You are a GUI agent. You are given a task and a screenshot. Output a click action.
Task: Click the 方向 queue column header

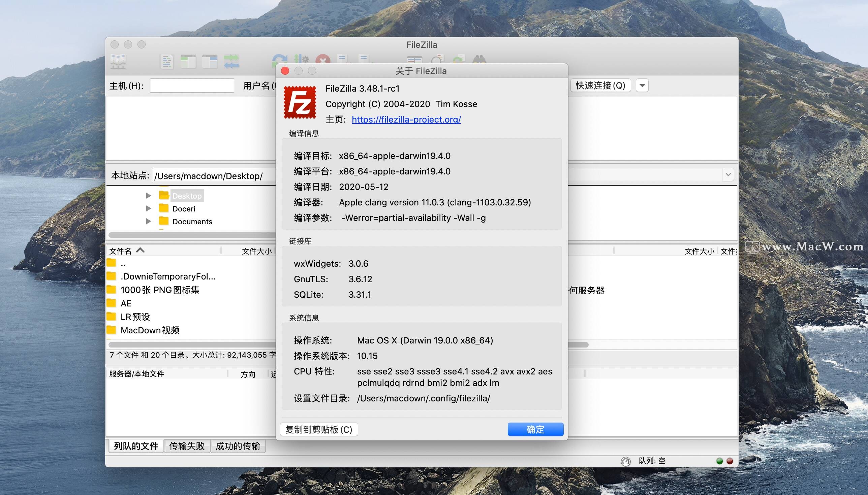[x=248, y=374]
